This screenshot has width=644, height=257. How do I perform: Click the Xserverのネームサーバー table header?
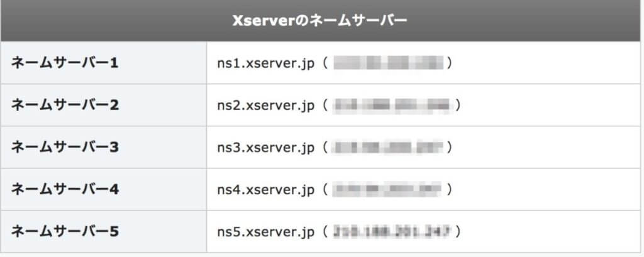(319, 21)
